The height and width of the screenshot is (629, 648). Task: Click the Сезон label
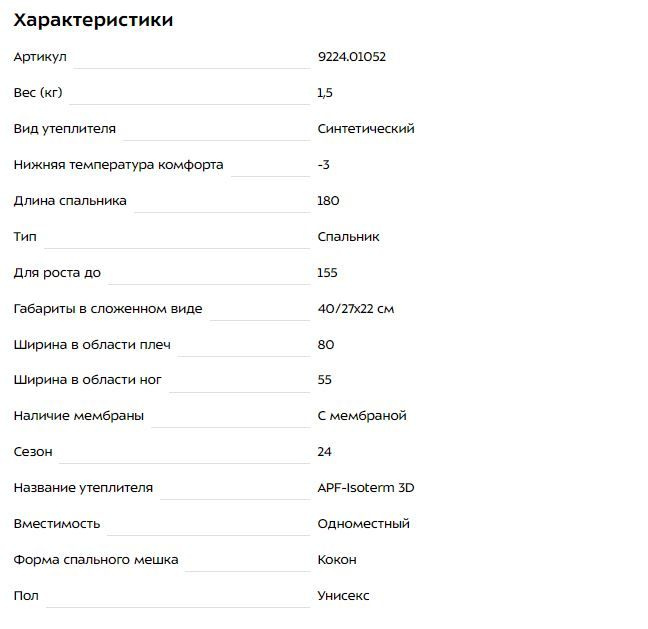[33, 452]
